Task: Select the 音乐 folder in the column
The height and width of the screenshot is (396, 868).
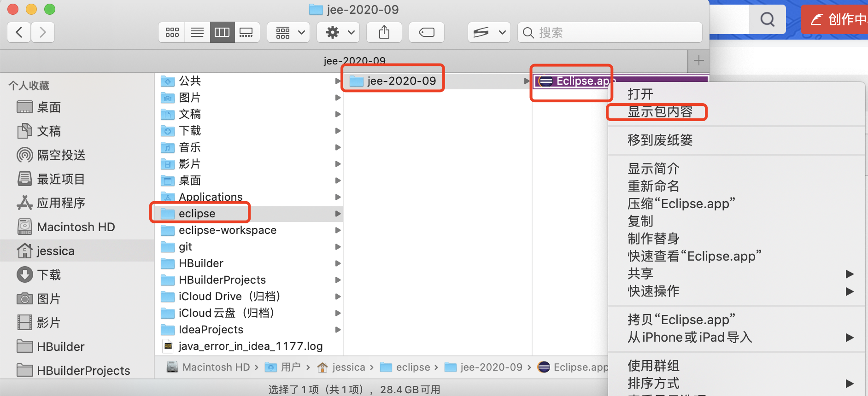Action: tap(249, 147)
